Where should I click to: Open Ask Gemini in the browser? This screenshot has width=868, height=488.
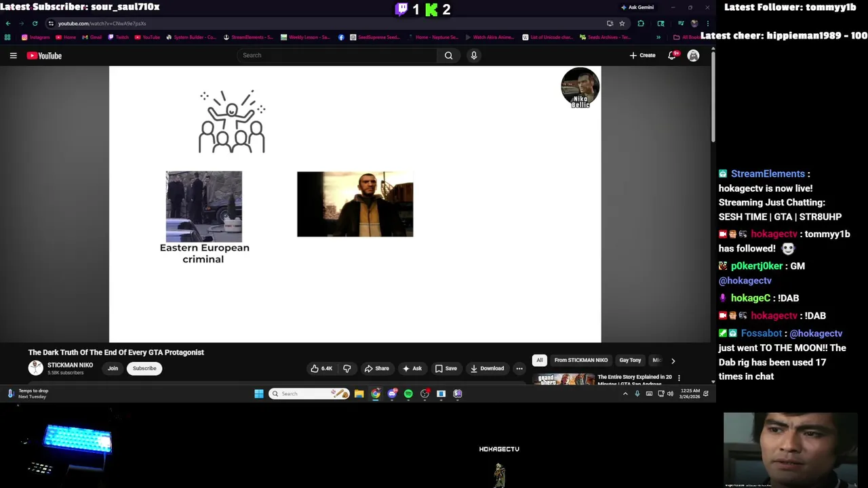(x=637, y=7)
